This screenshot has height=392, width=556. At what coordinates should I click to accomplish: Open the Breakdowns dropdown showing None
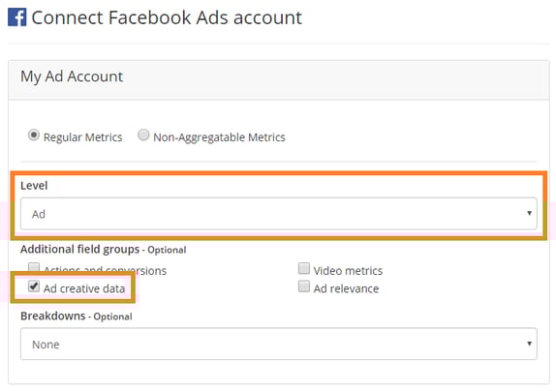click(279, 344)
